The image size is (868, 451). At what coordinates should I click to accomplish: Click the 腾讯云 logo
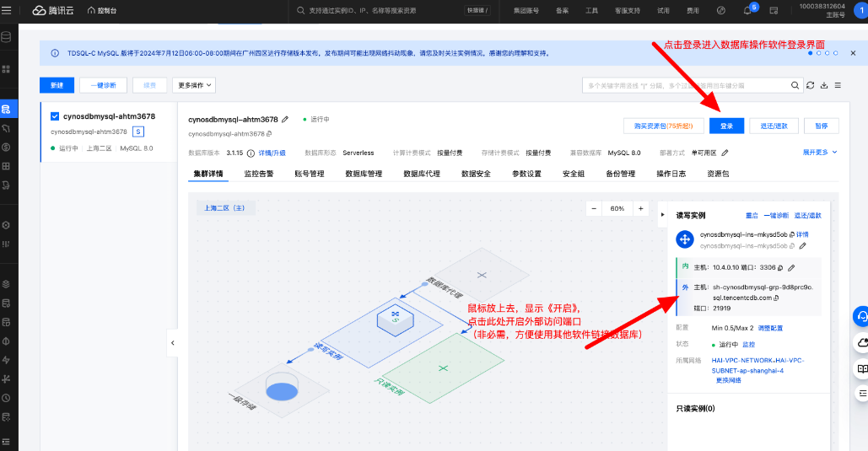pyautogui.click(x=53, y=10)
